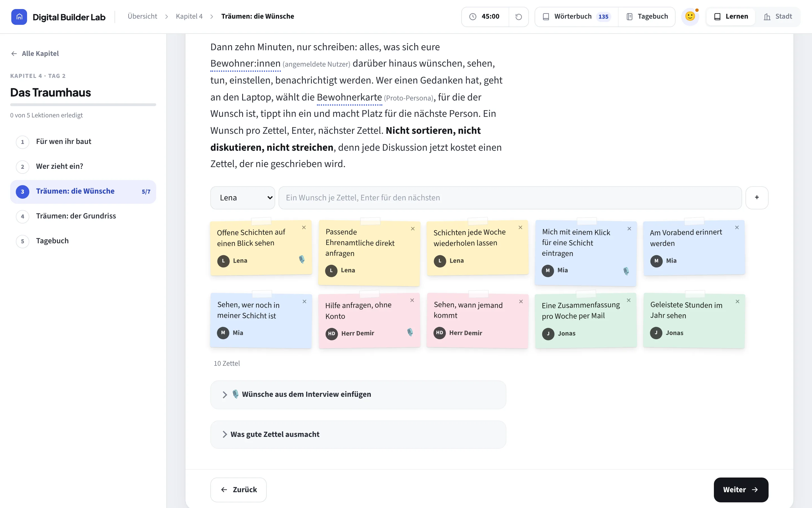This screenshot has height=508, width=812.
Task: Remove the Passende Ehrenamtliche direkt anfragen note
Action: click(413, 229)
